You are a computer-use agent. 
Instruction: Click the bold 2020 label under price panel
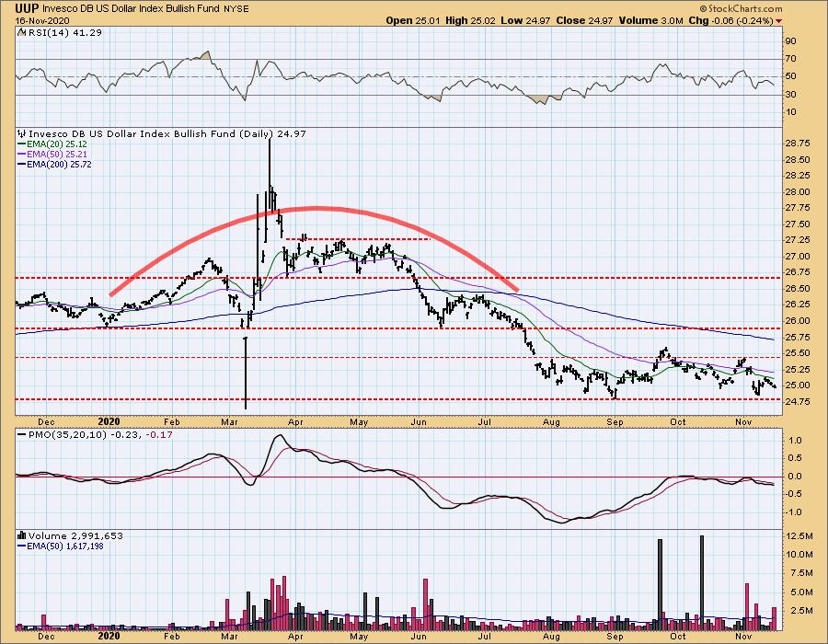click(109, 421)
